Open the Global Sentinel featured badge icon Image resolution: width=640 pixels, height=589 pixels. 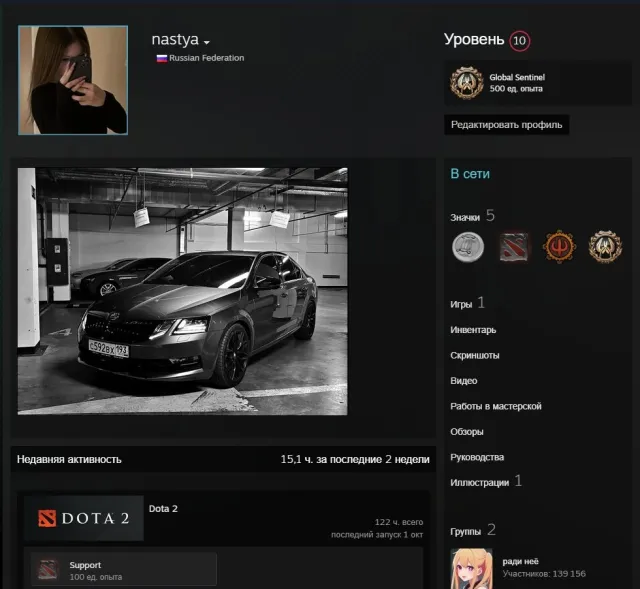click(x=467, y=83)
